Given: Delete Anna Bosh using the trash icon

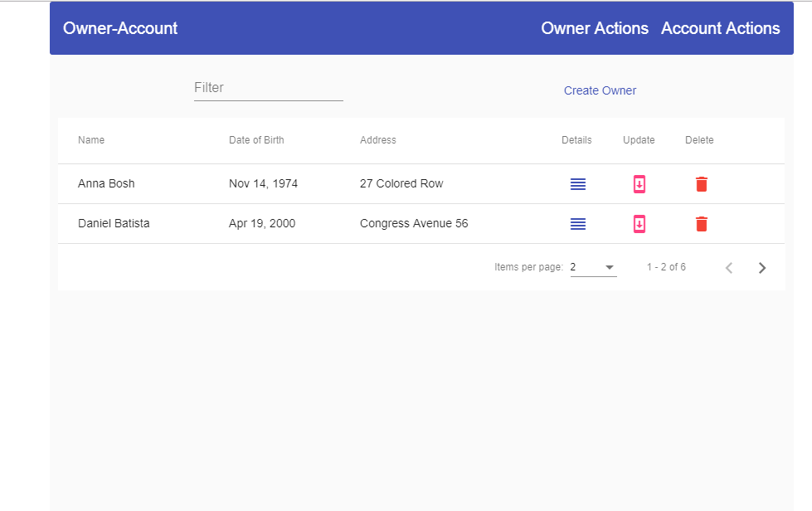Looking at the screenshot, I should tap(701, 183).
